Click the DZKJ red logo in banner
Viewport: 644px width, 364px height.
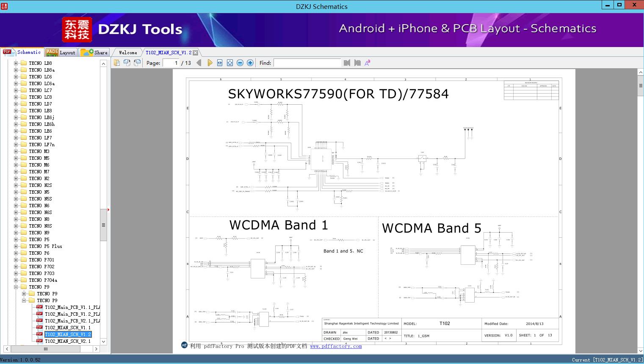[77, 30]
